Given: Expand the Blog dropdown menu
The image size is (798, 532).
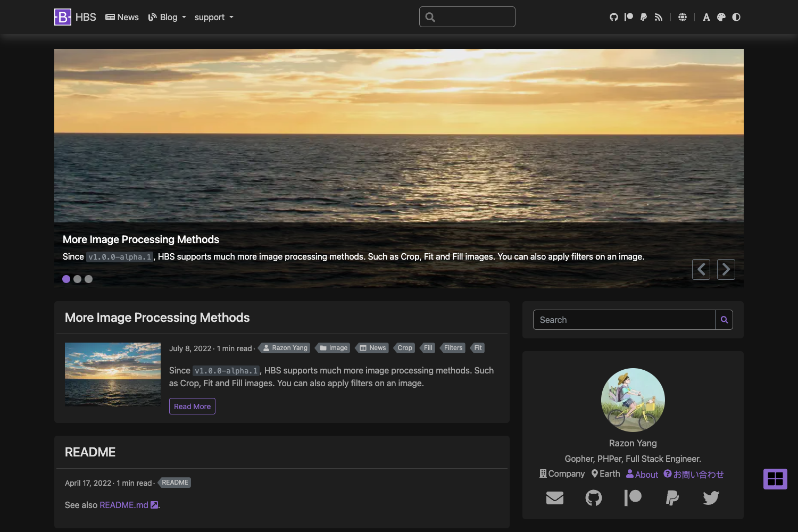Looking at the screenshot, I should point(167,16).
